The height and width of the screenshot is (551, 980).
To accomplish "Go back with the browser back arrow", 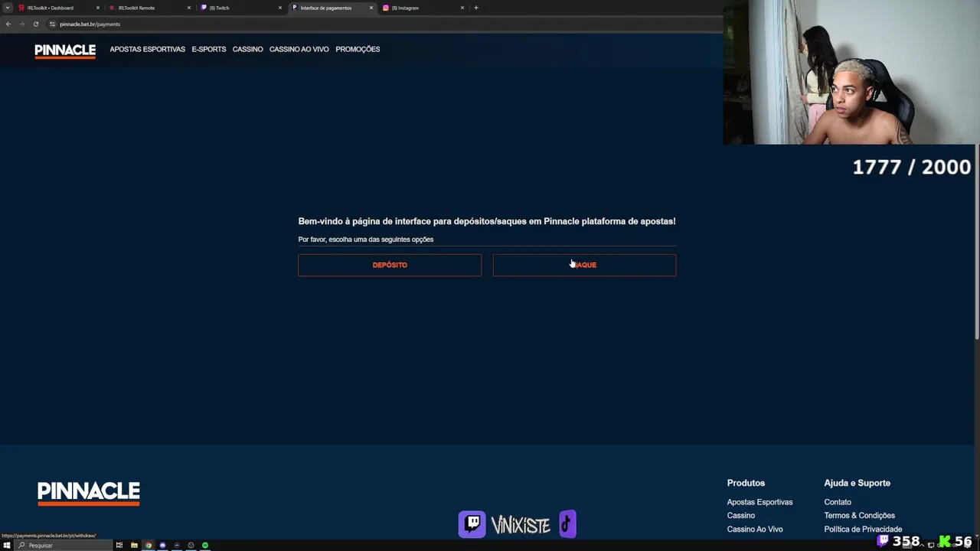I will pyautogui.click(x=8, y=24).
